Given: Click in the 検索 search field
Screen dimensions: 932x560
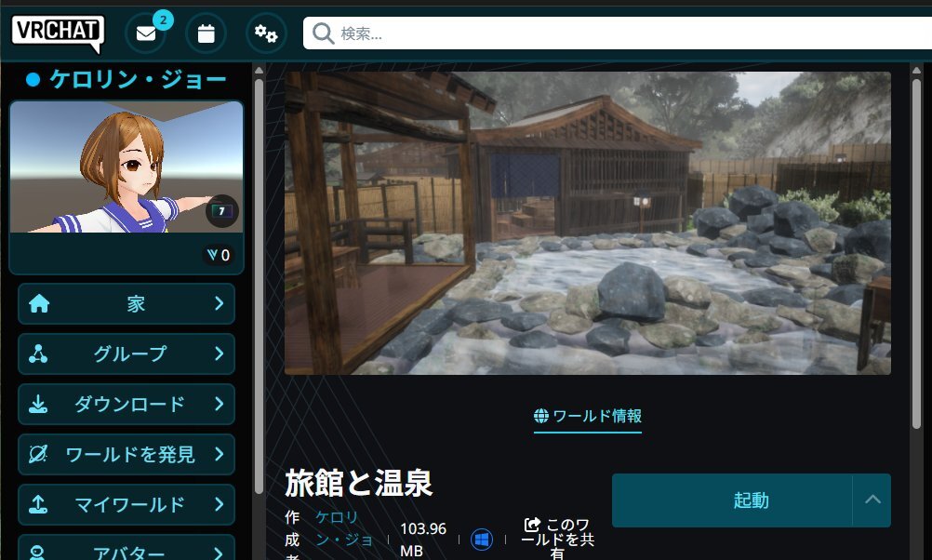Looking at the screenshot, I should pyautogui.click(x=619, y=33).
